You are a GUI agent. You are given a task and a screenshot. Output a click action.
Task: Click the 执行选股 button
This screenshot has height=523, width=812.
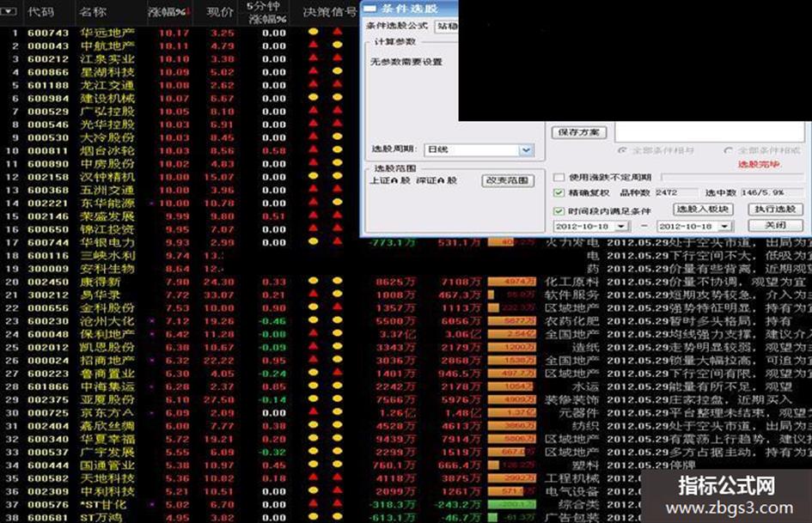point(775,209)
